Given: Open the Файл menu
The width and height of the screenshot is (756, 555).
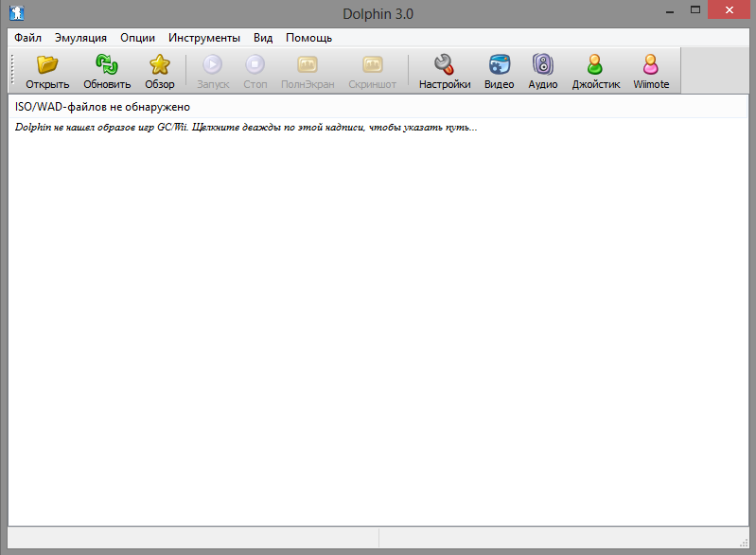Looking at the screenshot, I should (x=27, y=38).
